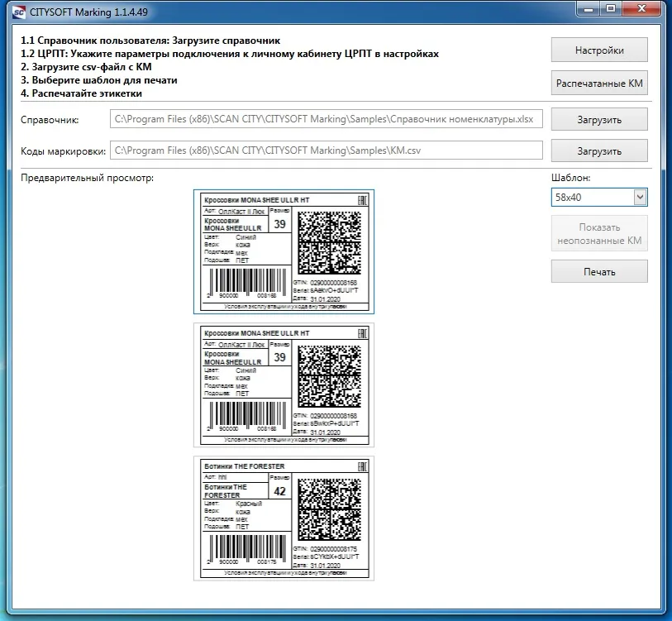Viewport: 672px width, 621px height.
Task: Click instruction line 4. Распечатайте этикетки
Action: (82, 93)
